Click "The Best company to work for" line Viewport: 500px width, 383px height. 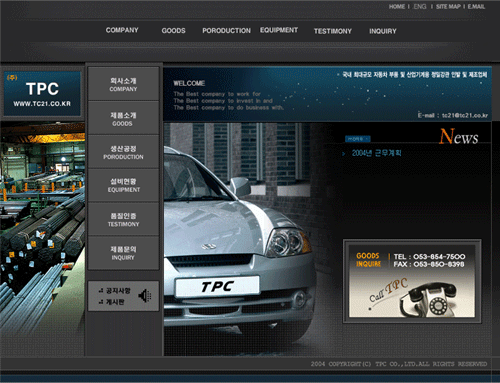tap(217, 94)
